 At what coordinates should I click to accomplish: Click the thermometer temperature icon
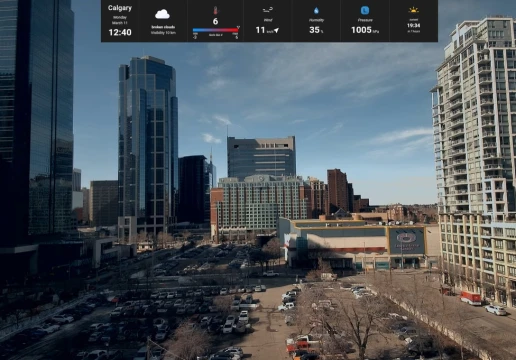215,10
